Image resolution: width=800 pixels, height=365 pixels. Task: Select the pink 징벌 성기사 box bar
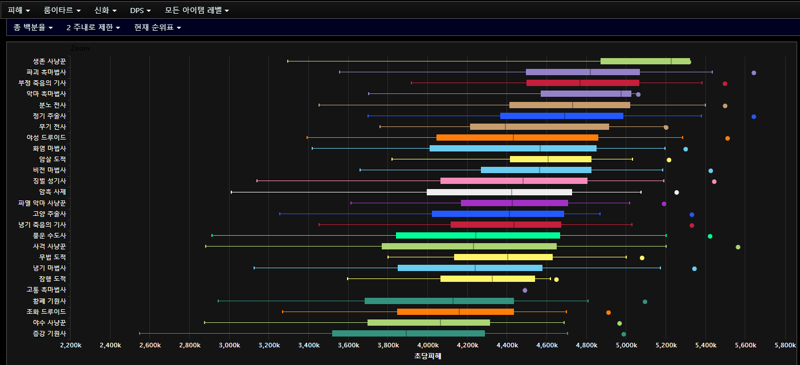tap(514, 181)
